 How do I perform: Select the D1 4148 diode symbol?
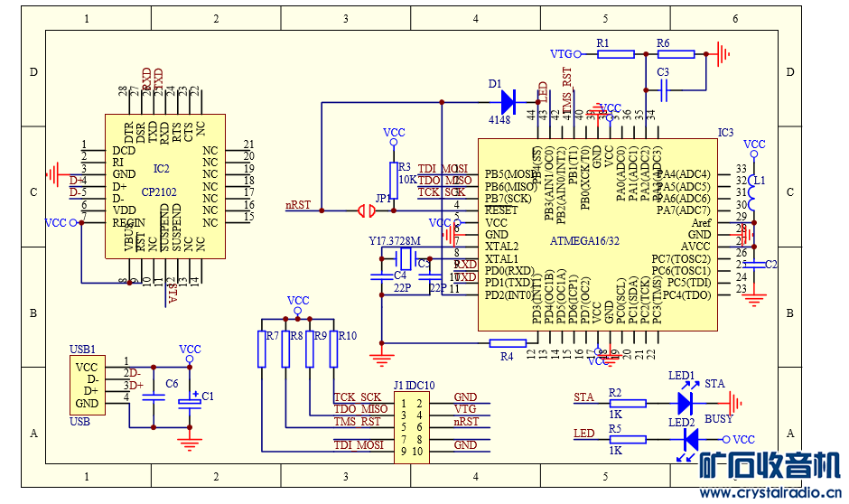click(x=508, y=101)
